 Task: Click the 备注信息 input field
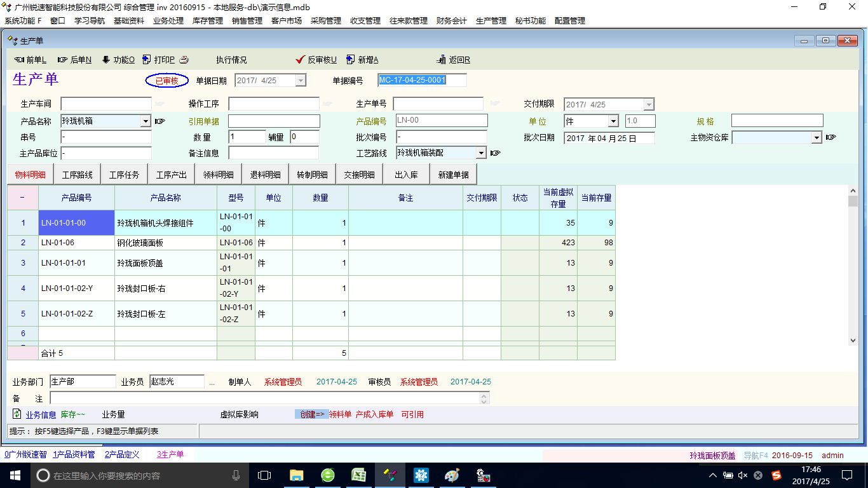click(273, 152)
